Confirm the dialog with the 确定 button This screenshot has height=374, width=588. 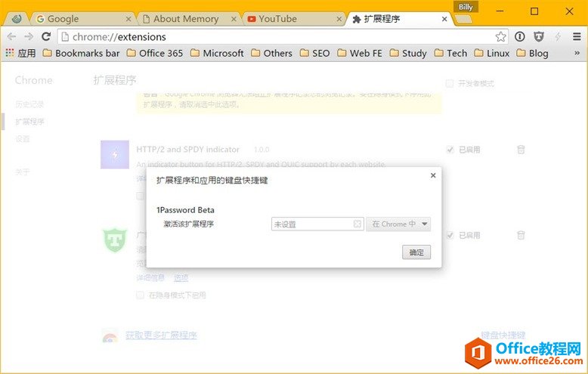click(416, 252)
